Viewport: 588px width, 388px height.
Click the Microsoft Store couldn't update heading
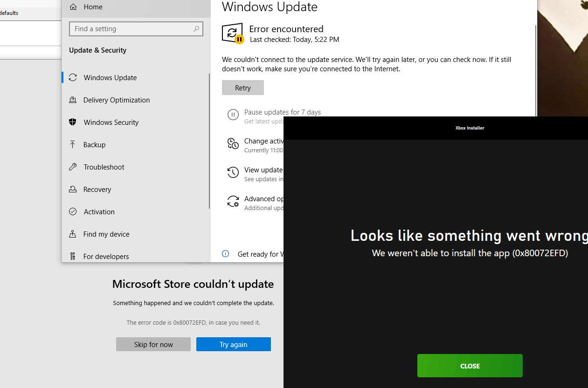pyautogui.click(x=193, y=284)
